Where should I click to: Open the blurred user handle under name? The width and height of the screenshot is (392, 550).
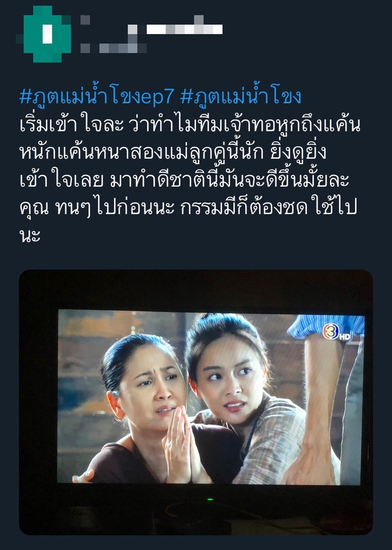[113, 48]
